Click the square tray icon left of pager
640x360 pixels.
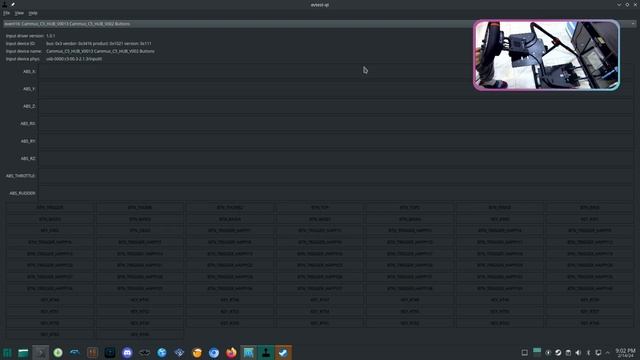point(524,352)
